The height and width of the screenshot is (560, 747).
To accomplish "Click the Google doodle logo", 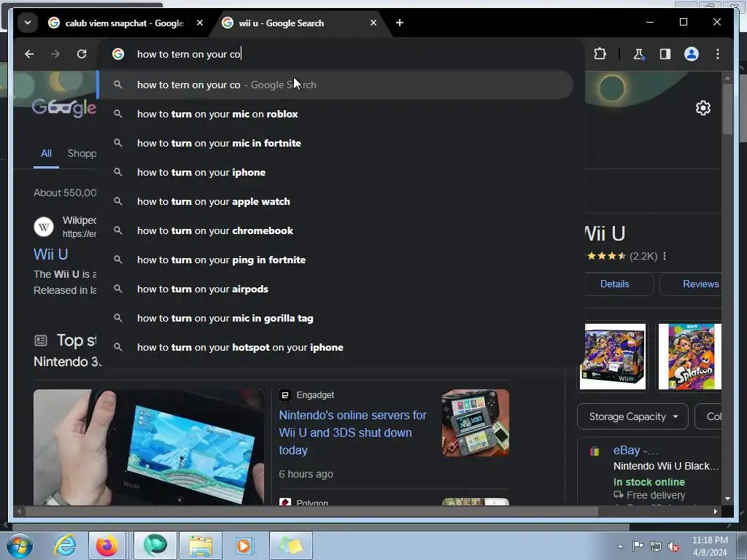I will click(x=64, y=108).
